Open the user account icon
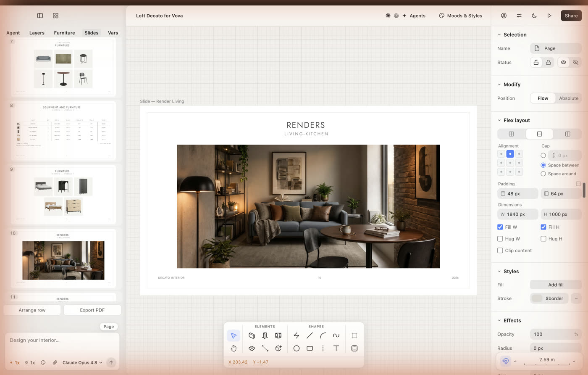The height and width of the screenshot is (375, 588). 504,16
